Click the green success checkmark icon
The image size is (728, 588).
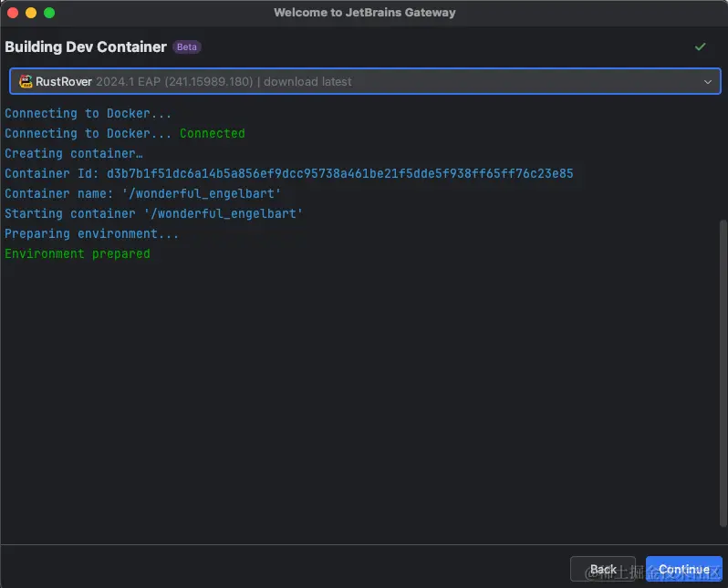[700, 46]
